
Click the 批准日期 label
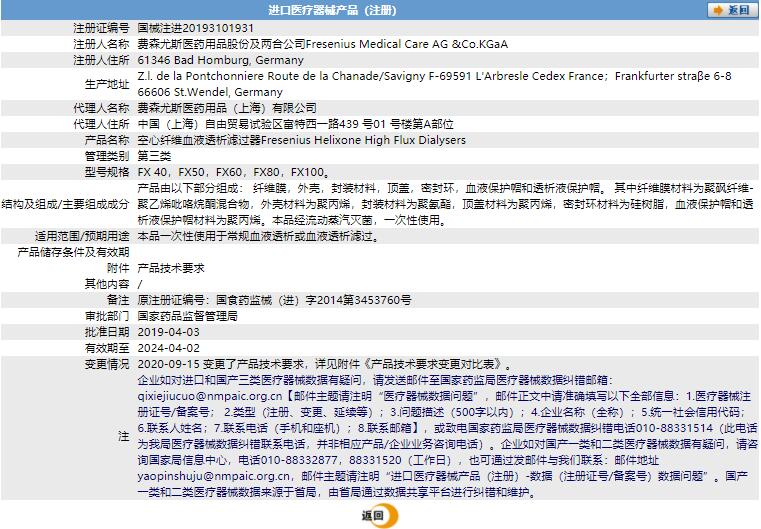107,332
